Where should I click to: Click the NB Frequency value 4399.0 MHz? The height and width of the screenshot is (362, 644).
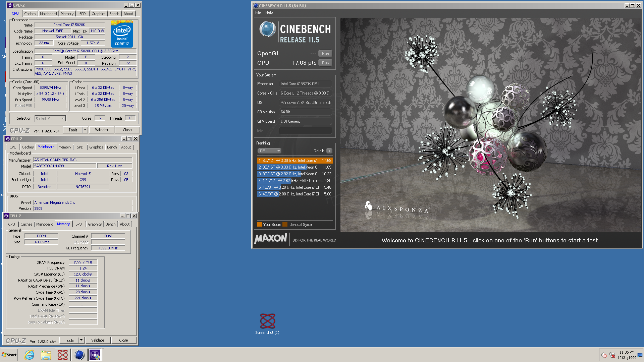(108, 248)
